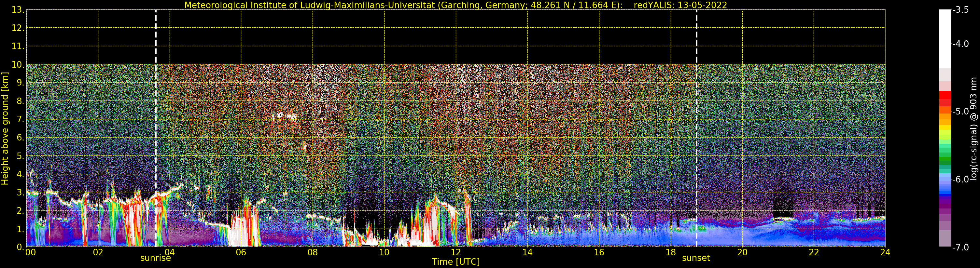Viewport: 980px width, 268px height.
Task: Click the x-axis tick label '12'
Action: tap(456, 252)
